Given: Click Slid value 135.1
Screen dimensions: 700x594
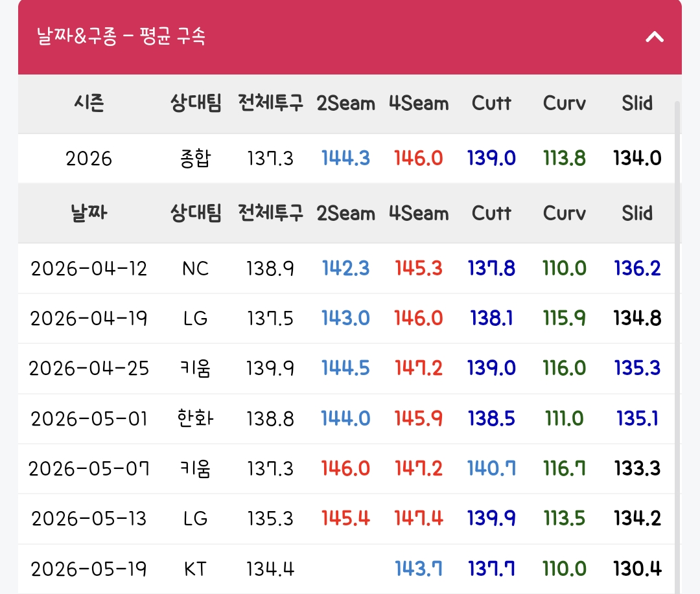Looking at the screenshot, I should click(x=637, y=419).
